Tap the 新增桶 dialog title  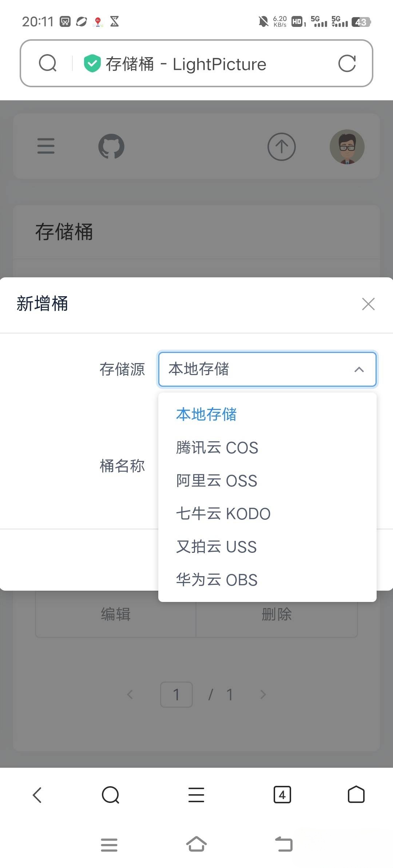coord(42,304)
